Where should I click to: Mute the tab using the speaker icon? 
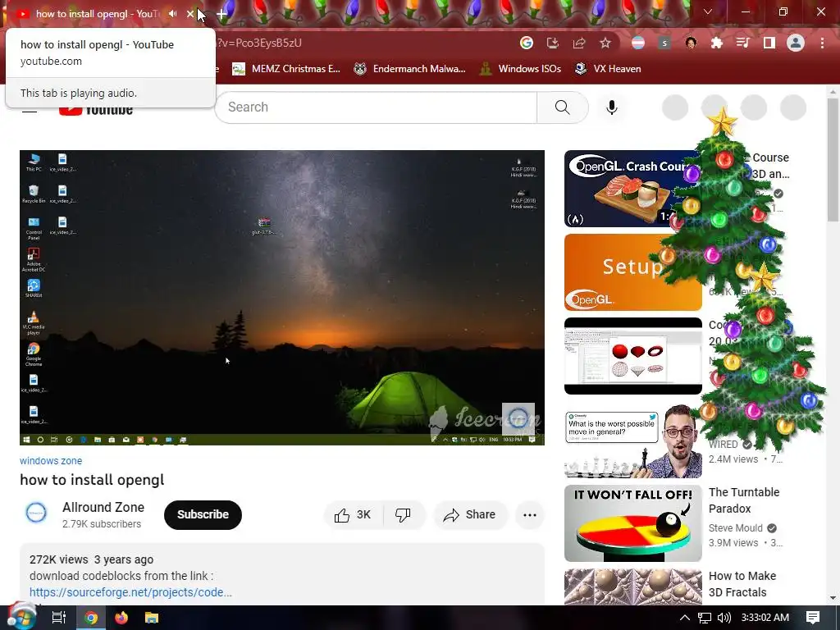click(x=172, y=13)
